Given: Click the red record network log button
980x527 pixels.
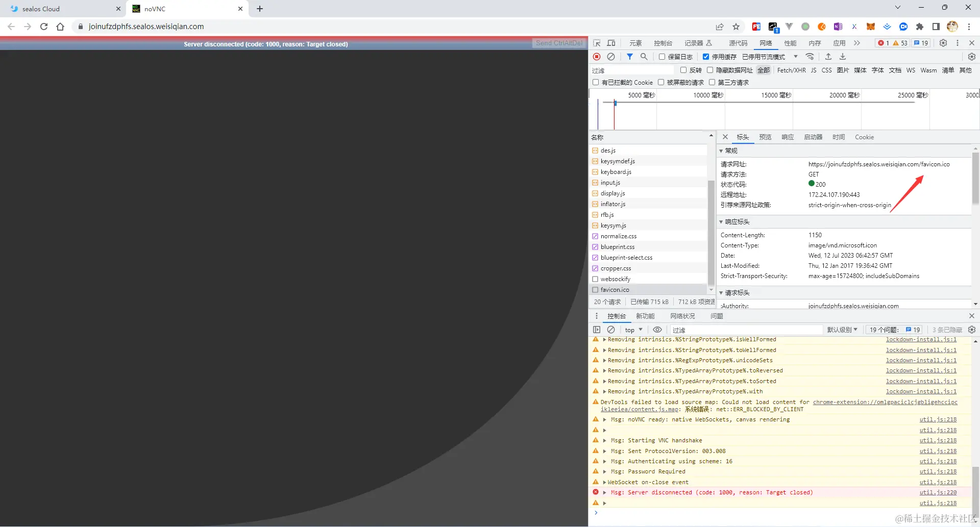Looking at the screenshot, I should [x=597, y=57].
